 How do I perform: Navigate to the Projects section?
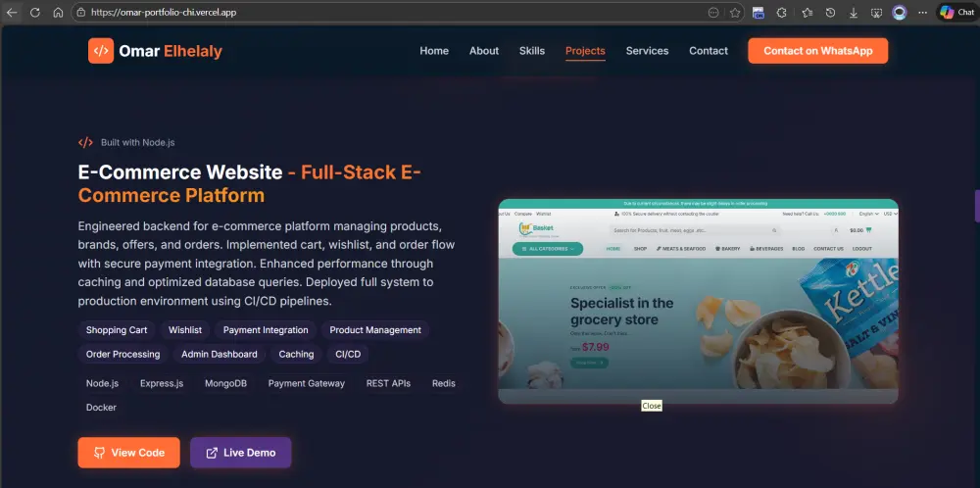click(x=586, y=51)
